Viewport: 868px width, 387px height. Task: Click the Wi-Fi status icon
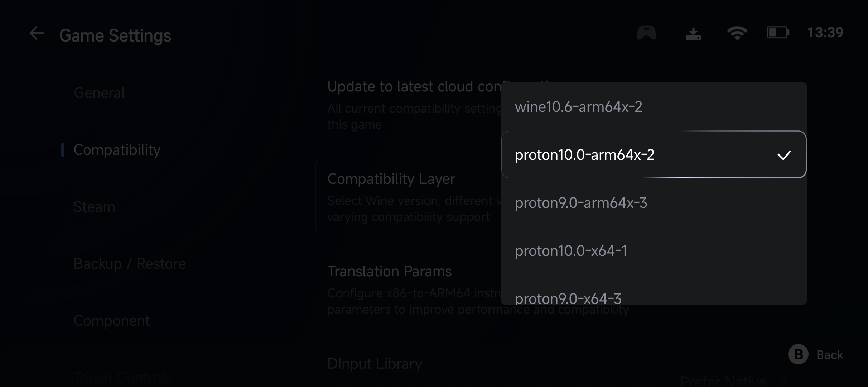[737, 33]
